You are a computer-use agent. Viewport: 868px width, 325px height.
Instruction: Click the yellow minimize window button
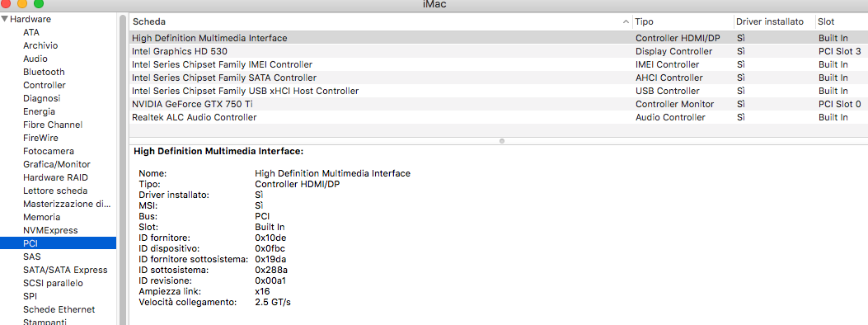point(23,4)
